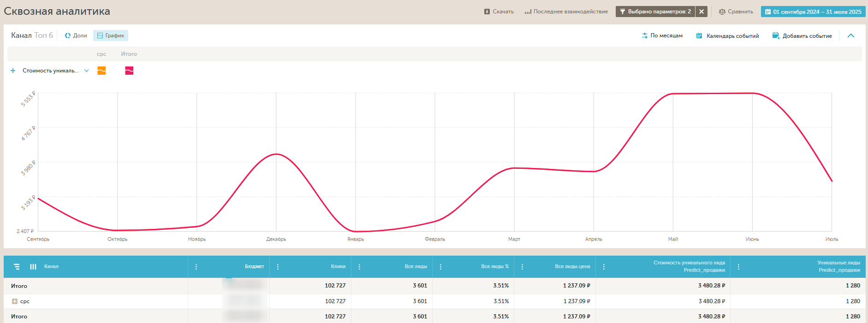Expand the Стоимость уникаль... metric dropdown
This screenshot has height=323, width=868.
click(x=87, y=71)
